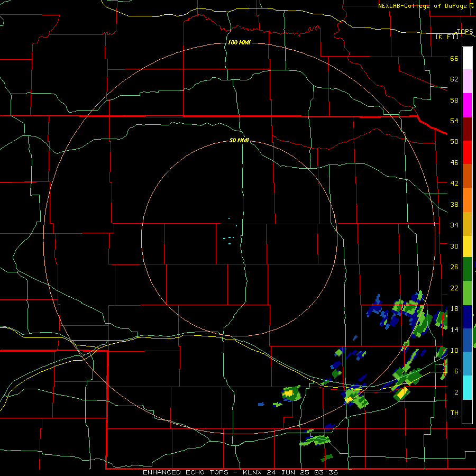Click the '66' legend value
The height and width of the screenshot is (476, 476).
(454, 58)
